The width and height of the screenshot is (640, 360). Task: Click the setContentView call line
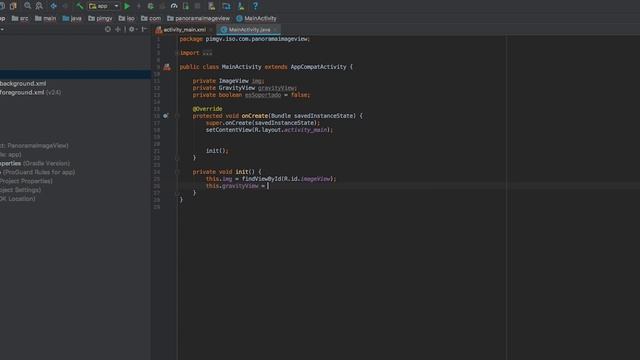pos(269,130)
